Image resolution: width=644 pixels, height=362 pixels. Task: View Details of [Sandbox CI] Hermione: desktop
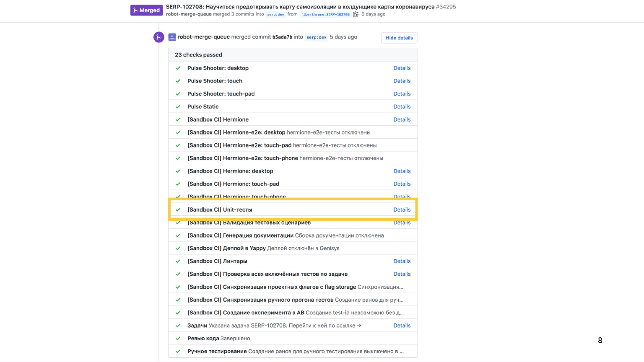click(x=402, y=171)
